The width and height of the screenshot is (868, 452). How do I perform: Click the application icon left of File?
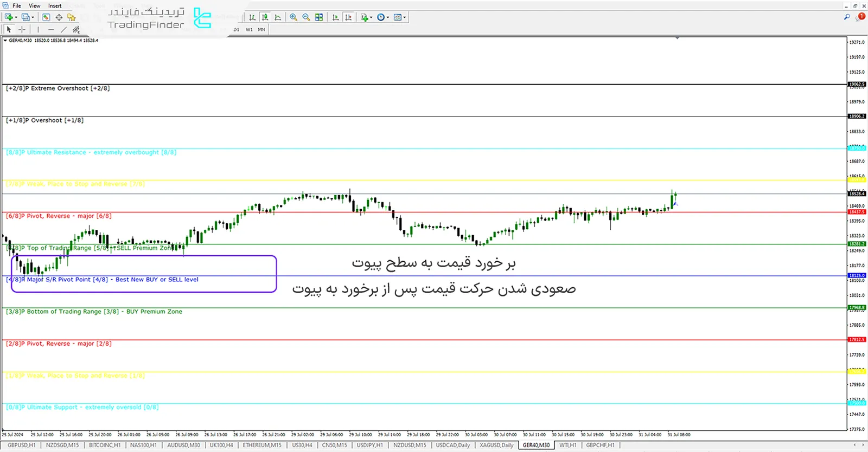[x=5, y=6]
